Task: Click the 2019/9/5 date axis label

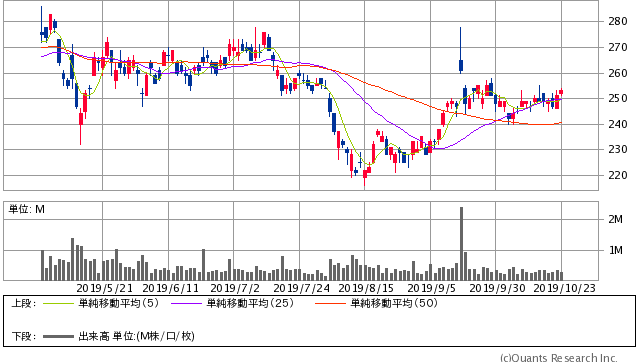Action: (432, 288)
